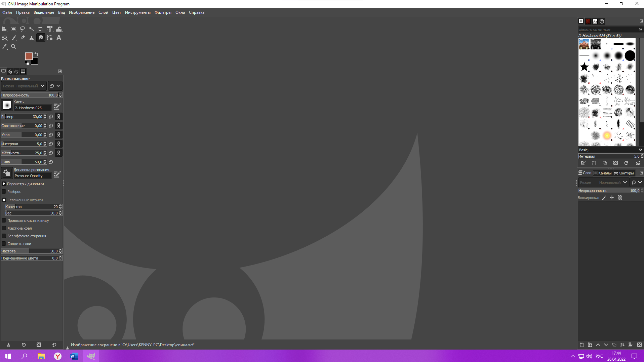Select the Text tool
Screen dimensions: 644x362
tap(59, 38)
